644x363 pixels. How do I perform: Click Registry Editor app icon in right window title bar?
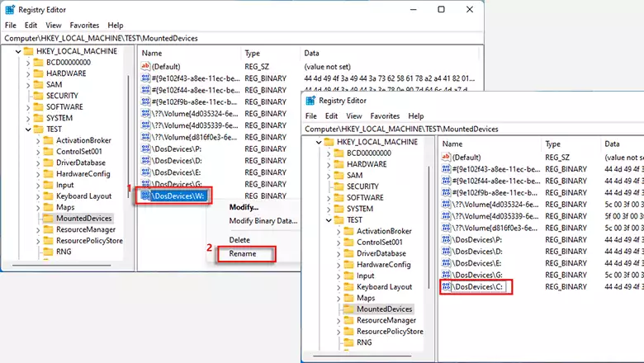[x=311, y=101]
